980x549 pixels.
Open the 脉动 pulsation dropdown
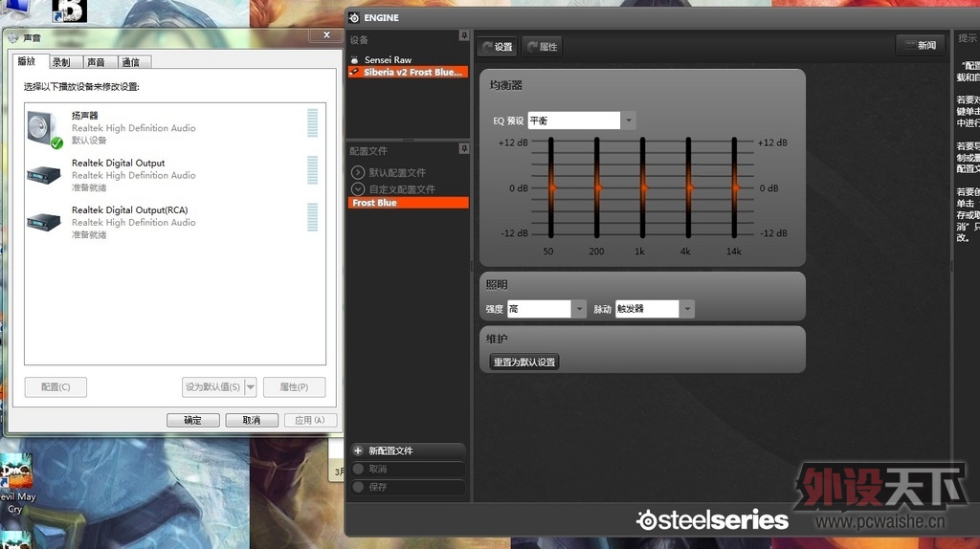tap(686, 309)
